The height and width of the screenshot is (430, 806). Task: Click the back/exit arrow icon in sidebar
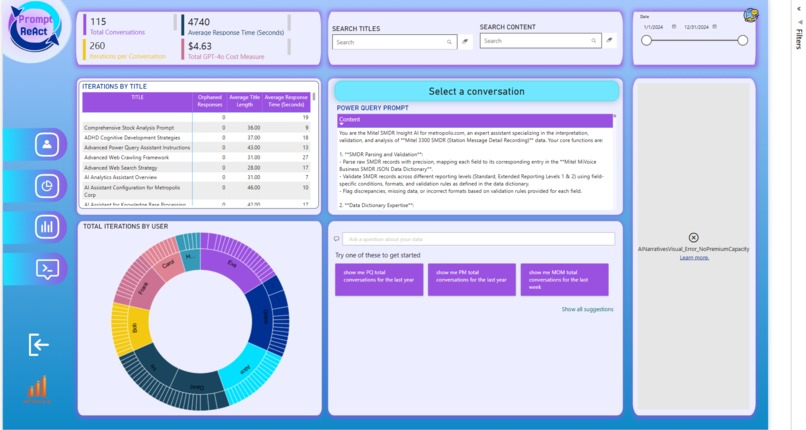point(39,344)
